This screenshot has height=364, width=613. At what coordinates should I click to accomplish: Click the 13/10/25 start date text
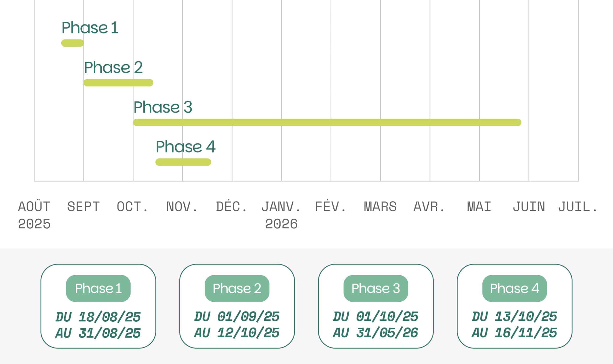point(526,317)
